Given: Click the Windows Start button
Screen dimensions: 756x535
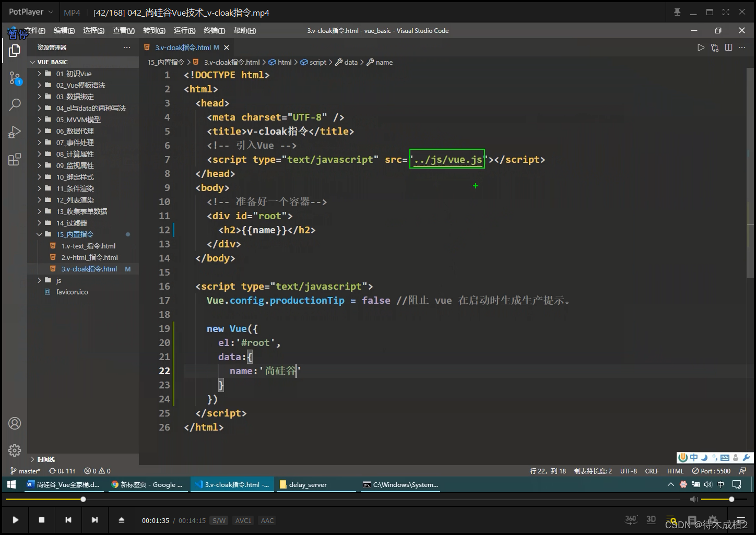Looking at the screenshot, I should (x=11, y=484).
